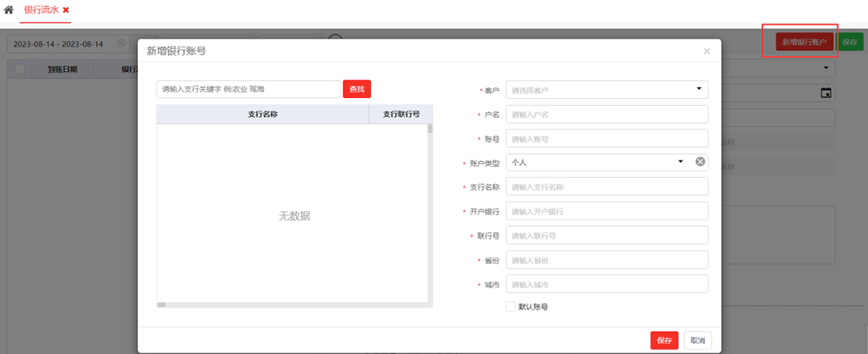Expand the background dropdown below 新增银行账户

(x=825, y=69)
